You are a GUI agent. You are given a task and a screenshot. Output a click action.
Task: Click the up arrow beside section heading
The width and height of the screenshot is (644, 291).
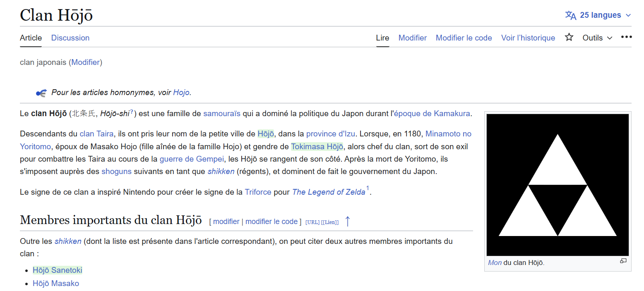click(348, 222)
